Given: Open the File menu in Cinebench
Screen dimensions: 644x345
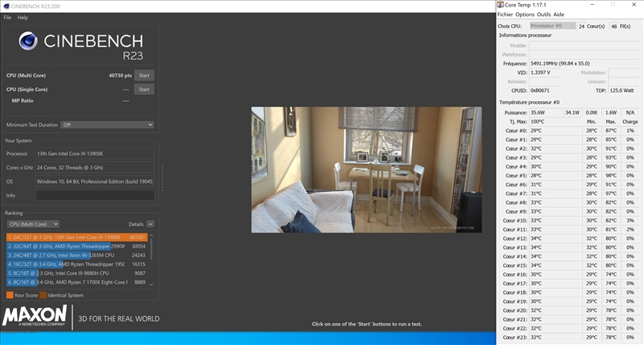Looking at the screenshot, I should pyautogui.click(x=7, y=18).
